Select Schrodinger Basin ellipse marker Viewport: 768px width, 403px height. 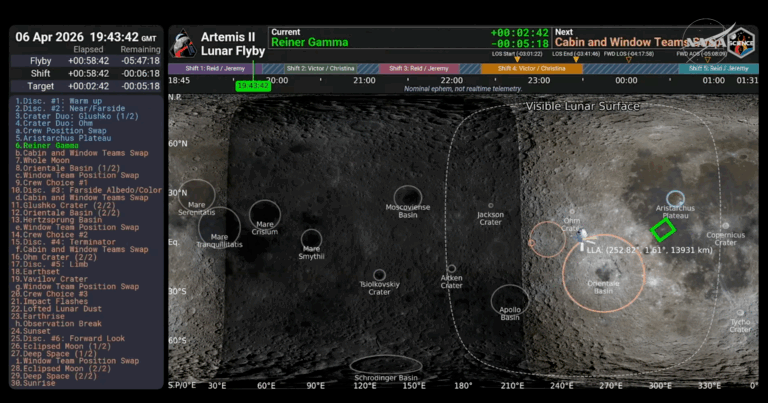click(x=386, y=368)
